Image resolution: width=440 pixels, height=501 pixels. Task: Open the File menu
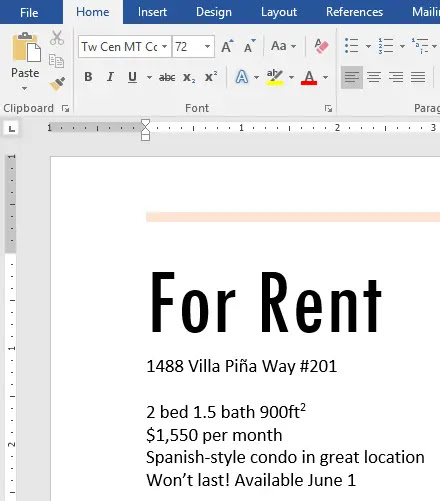[x=29, y=13]
